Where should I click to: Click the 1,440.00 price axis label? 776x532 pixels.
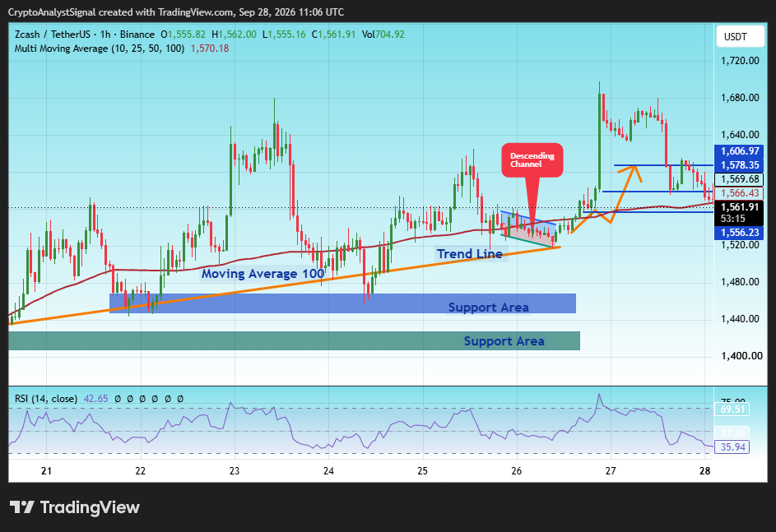[740, 319]
